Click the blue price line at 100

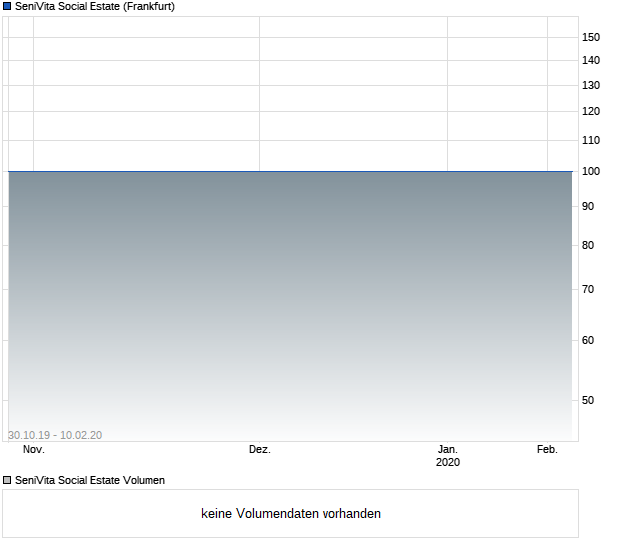(x=291, y=172)
